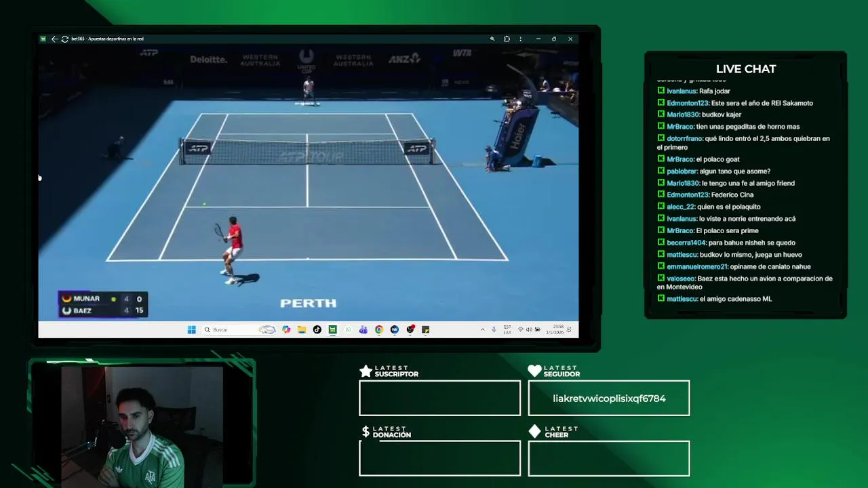Viewport: 868px width, 488px height.
Task: Click username alecc_22 in chat
Action: click(x=681, y=207)
